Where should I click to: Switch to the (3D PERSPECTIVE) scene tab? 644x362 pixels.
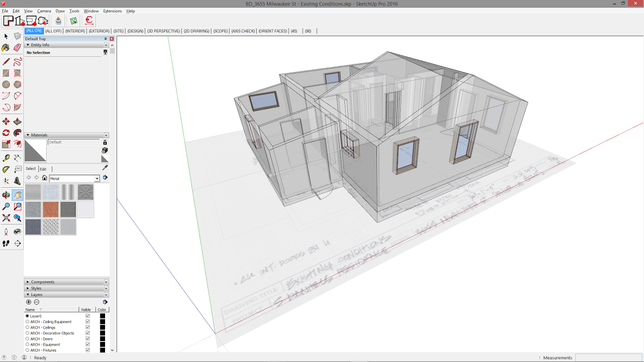(164, 31)
